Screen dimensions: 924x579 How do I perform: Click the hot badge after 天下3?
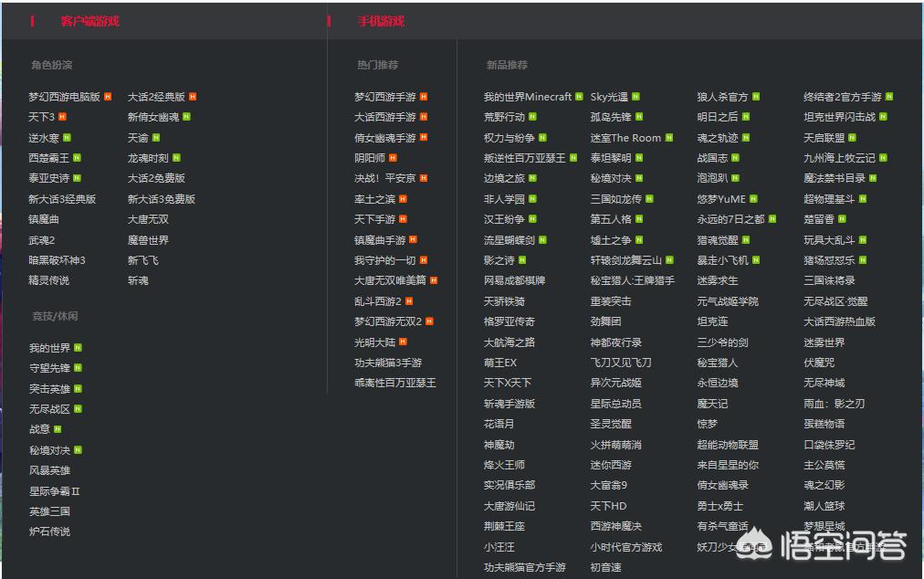pos(62,117)
